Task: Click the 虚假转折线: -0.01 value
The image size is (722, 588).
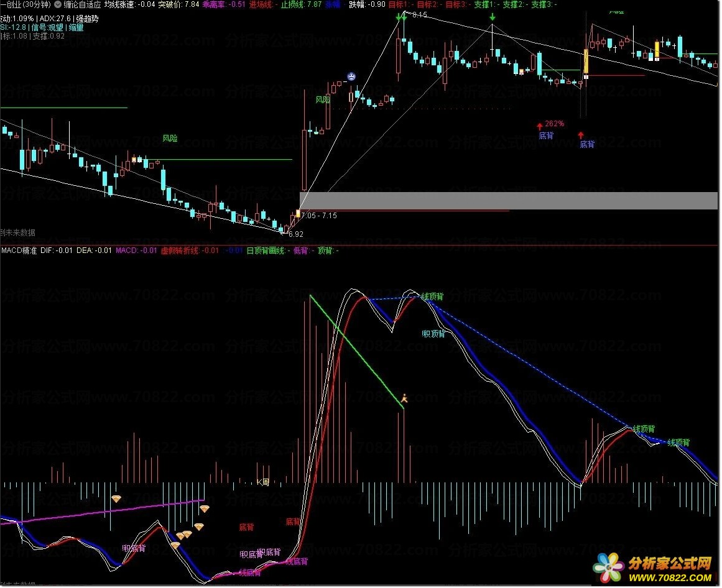Action: (190, 250)
